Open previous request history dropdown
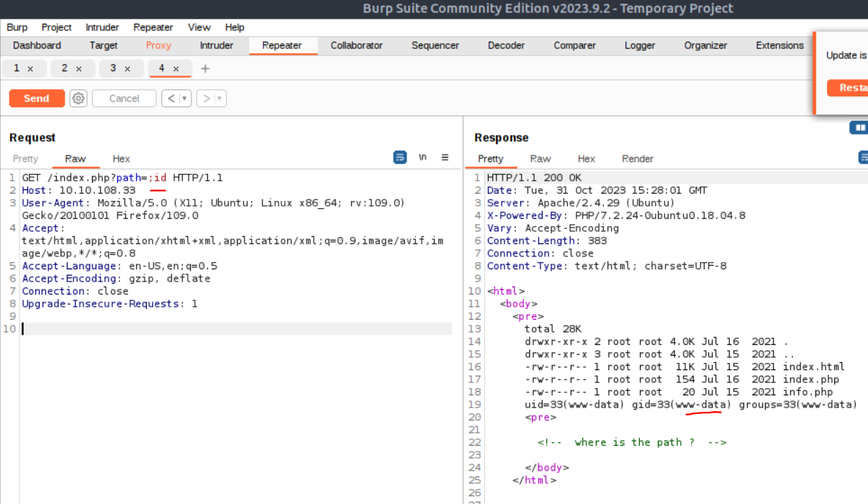 (x=185, y=99)
